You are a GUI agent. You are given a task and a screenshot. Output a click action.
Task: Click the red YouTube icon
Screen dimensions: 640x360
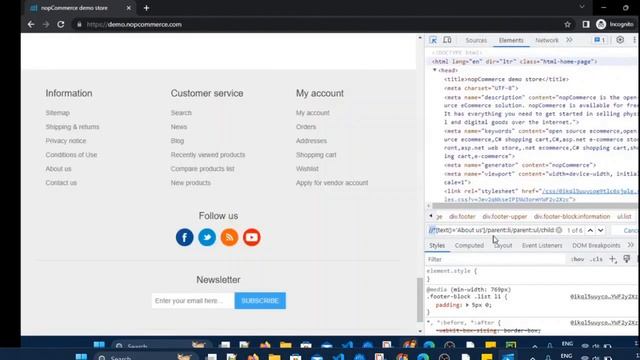[252, 237]
